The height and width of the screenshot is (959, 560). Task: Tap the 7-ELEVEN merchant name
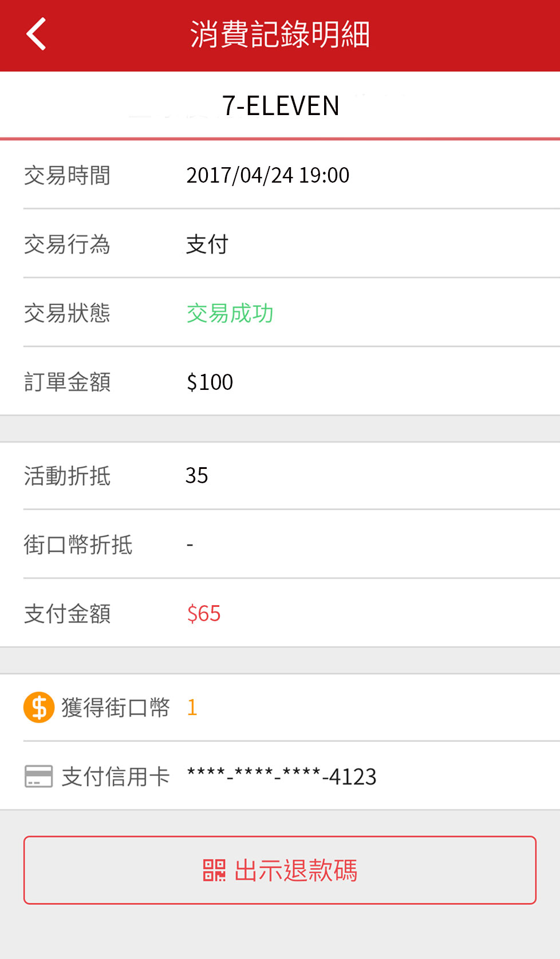pyautogui.click(x=281, y=106)
